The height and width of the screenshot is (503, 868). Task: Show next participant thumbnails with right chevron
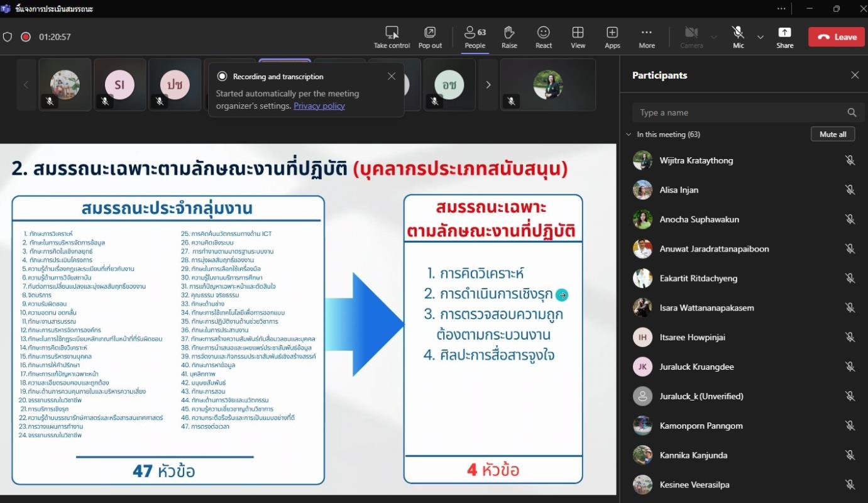(488, 85)
